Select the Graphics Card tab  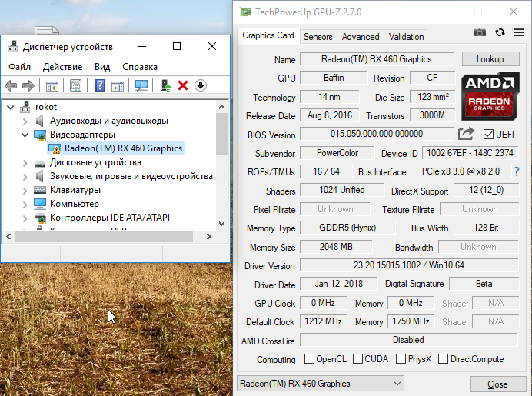pos(268,35)
